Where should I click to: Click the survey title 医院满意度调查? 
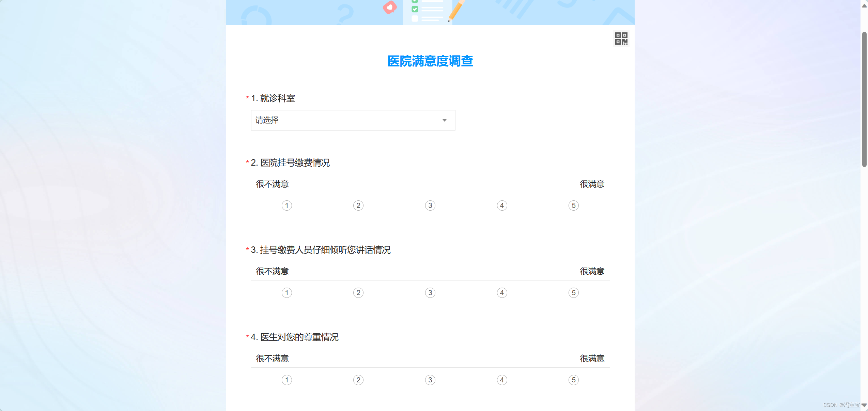pyautogui.click(x=430, y=61)
